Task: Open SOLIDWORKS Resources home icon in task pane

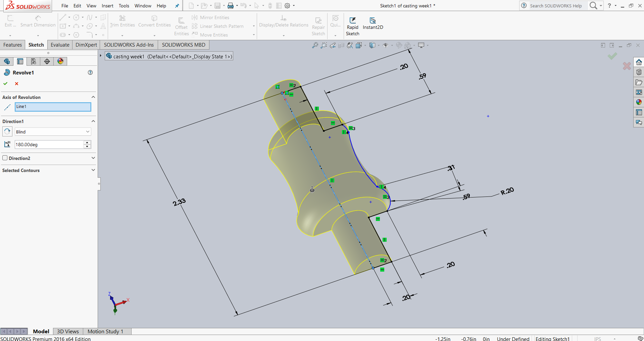Action: (639, 62)
